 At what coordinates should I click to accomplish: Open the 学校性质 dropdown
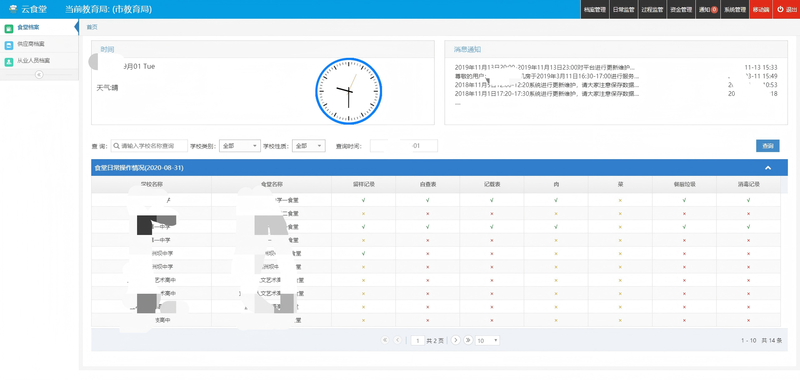[309, 146]
